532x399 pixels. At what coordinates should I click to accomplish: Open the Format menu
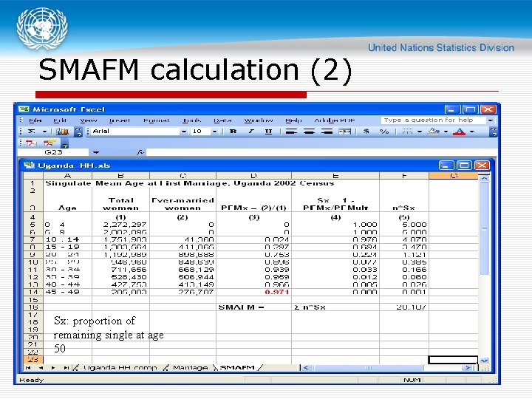[157, 120]
